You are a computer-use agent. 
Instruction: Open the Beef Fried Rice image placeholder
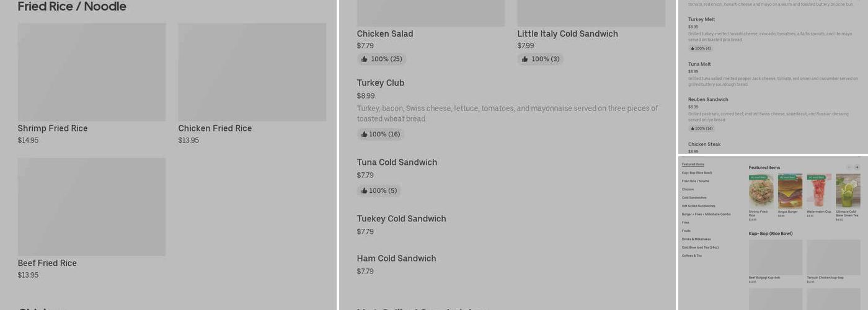(x=92, y=206)
